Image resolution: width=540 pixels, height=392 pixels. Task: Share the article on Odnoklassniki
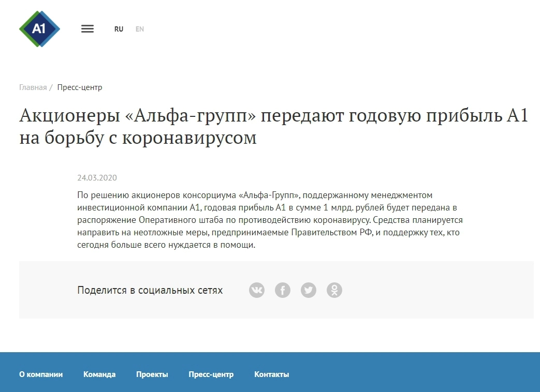point(334,290)
